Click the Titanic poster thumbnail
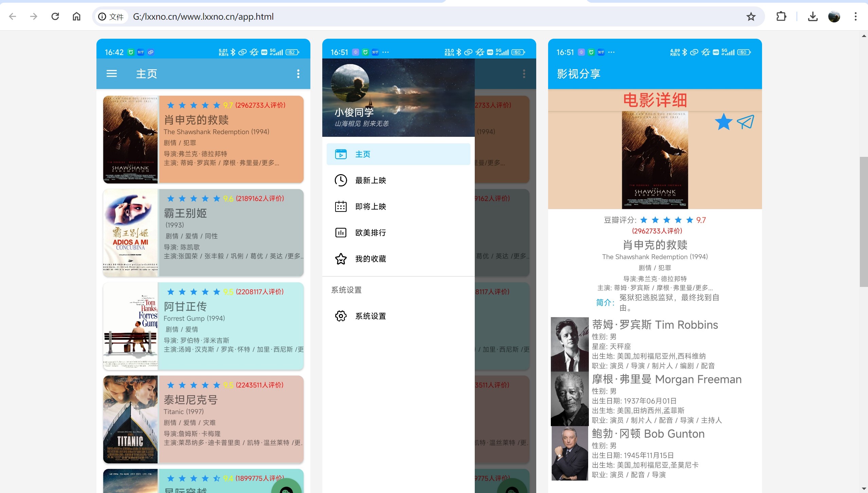This screenshot has width=868, height=493. click(x=130, y=419)
